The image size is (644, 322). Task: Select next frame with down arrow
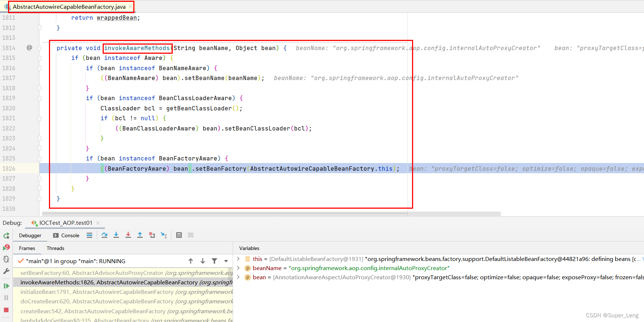point(203,261)
